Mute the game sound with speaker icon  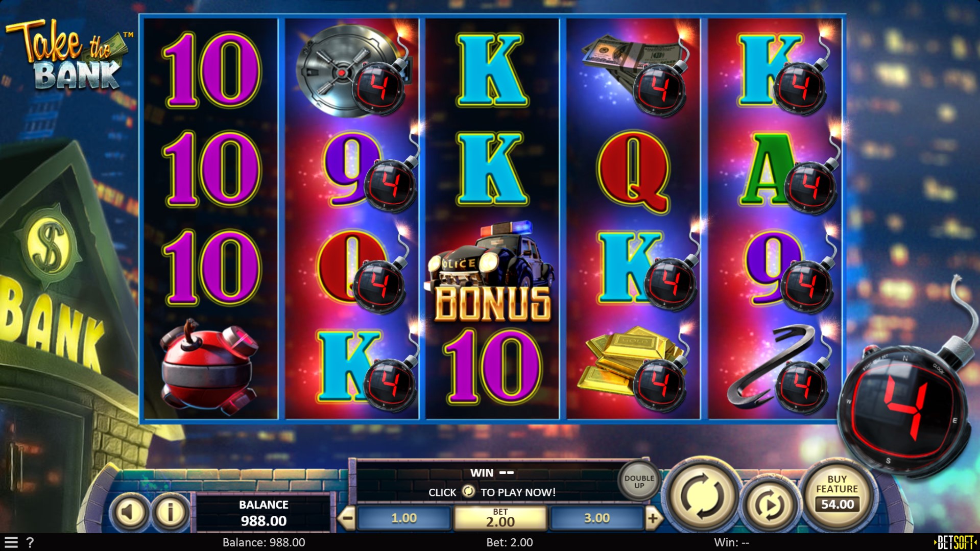click(130, 512)
